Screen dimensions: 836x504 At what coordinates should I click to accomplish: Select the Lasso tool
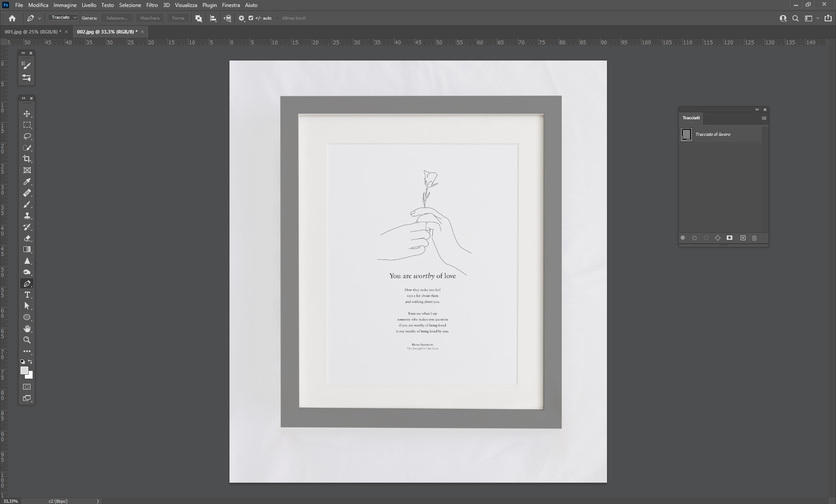click(27, 136)
